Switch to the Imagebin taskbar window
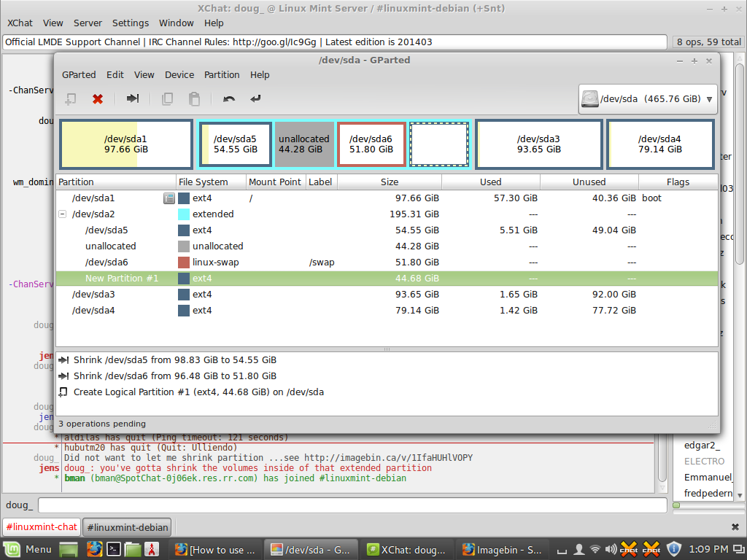Image resolution: width=747 pixels, height=560 pixels. [x=503, y=550]
